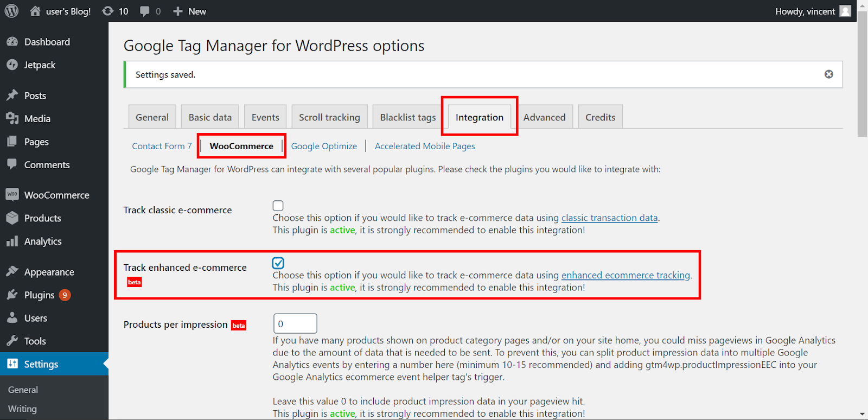The image size is (868, 420).
Task: Select the Advanced tab
Action: tap(544, 117)
